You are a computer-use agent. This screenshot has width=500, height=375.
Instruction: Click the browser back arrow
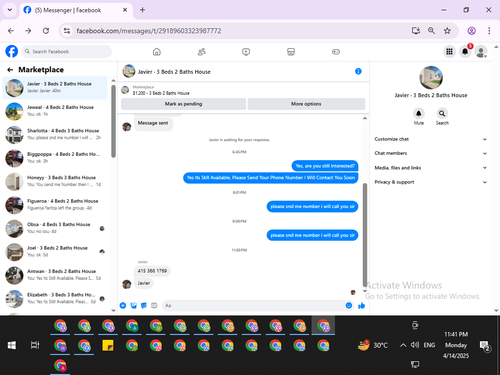[11, 31]
